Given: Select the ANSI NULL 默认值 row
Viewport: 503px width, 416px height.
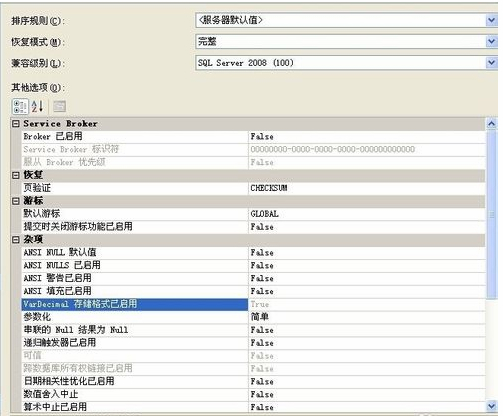Looking at the screenshot, I should coord(135,252).
